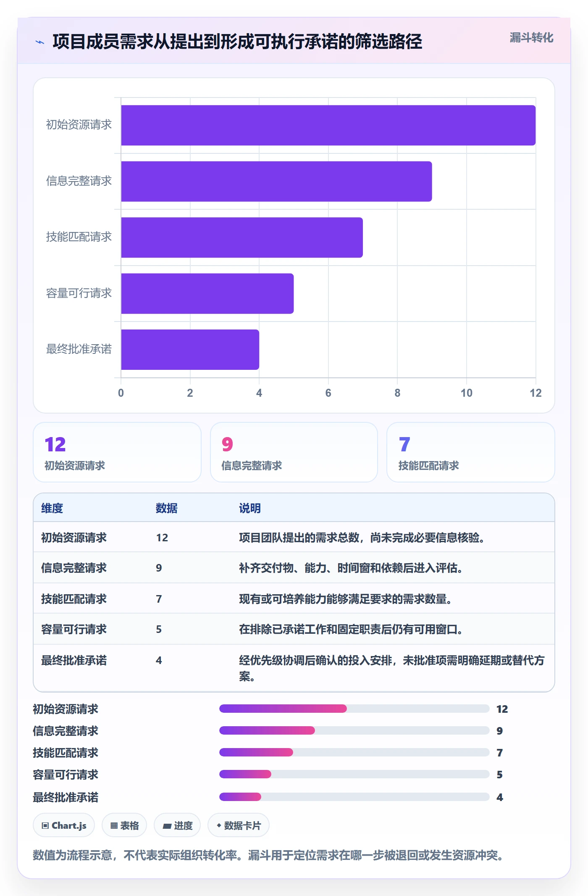588x896 pixels.
Task: Click the 最终批准承诺 progress bar
Action: tap(354, 797)
